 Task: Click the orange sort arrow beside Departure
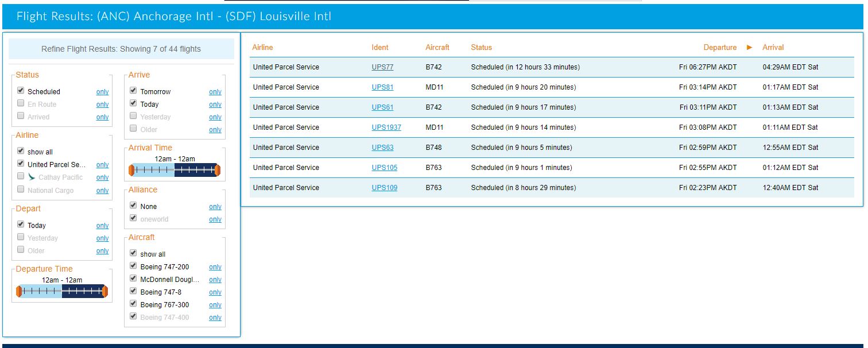(749, 47)
